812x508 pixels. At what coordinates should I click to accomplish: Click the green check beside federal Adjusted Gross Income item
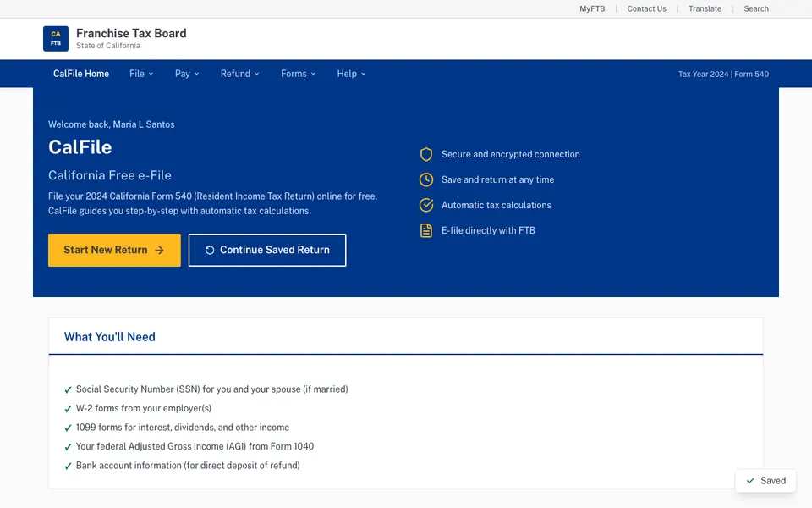(x=68, y=447)
